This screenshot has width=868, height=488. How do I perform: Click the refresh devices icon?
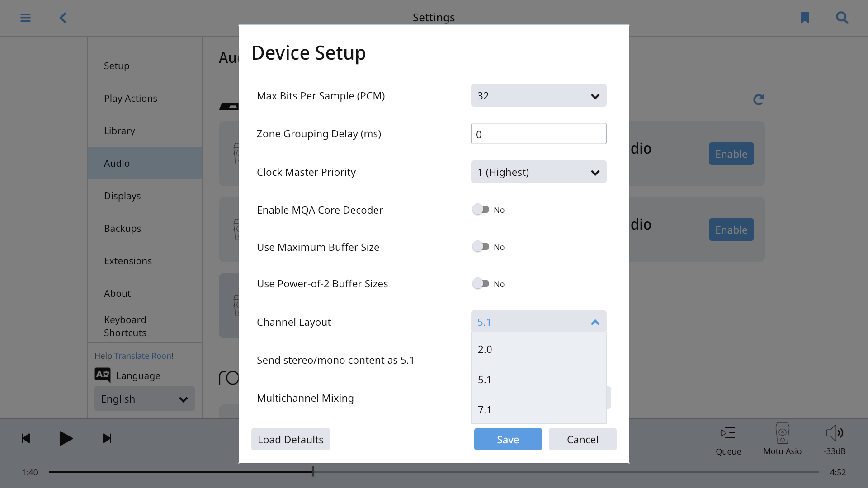[759, 99]
